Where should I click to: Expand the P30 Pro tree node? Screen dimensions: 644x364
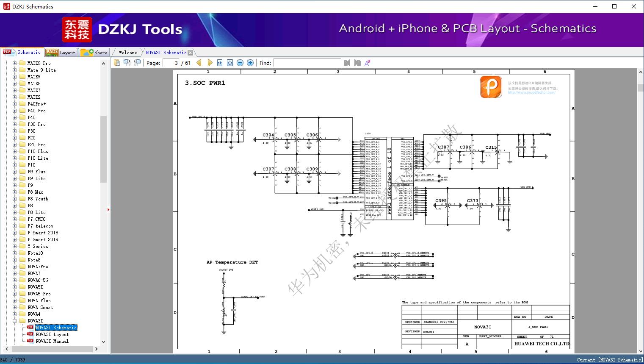click(15, 124)
